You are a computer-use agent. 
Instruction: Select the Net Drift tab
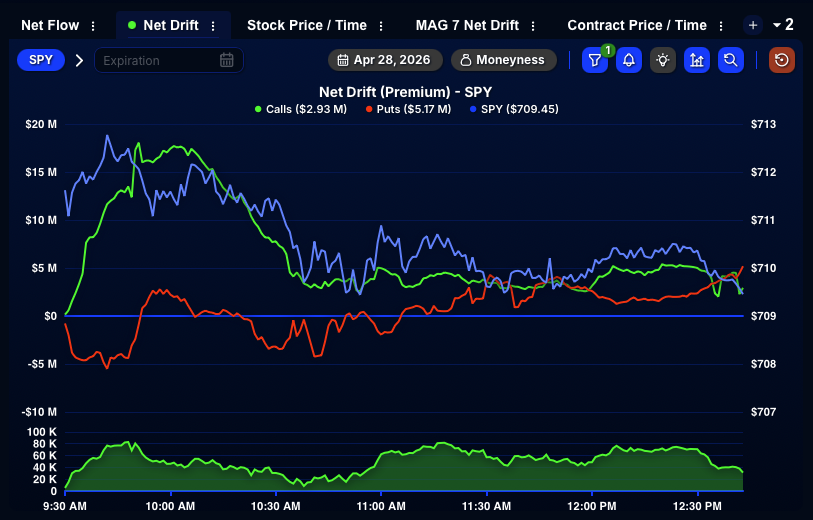click(x=171, y=25)
